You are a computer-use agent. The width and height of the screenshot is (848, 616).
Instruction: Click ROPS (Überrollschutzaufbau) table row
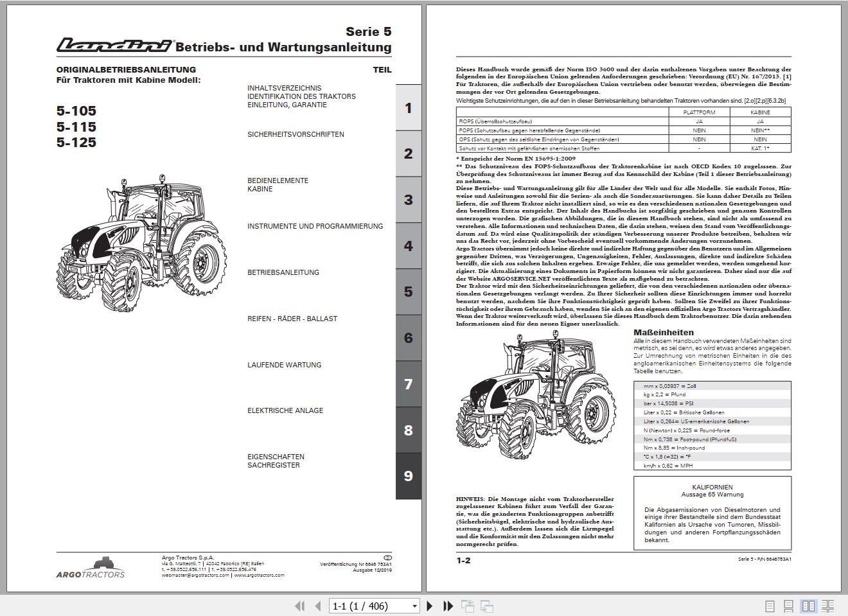tap(624, 121)
